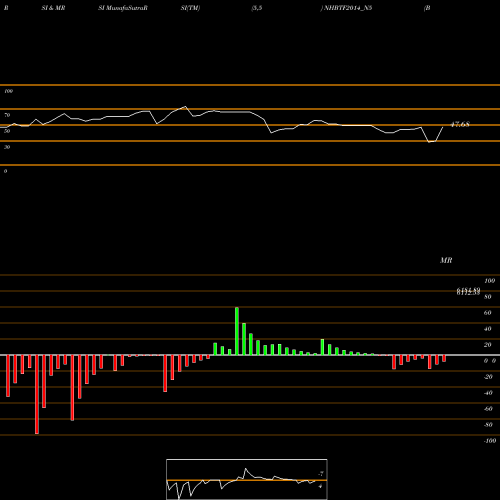Click the RSI 50 level label
This screenshot has width=500, height=500.
click(x=7, y=131)
